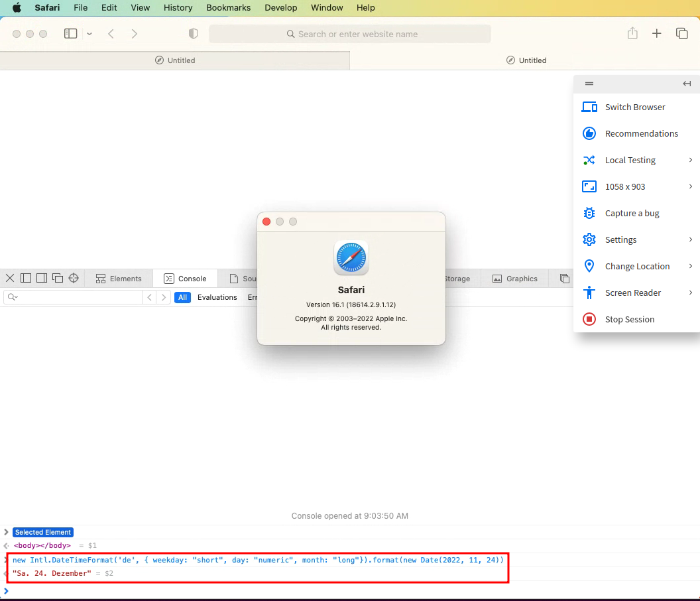Click the console prompt input
Image resolution: width=700 pixels, height=601 pixels.
[x=350, y=591]
